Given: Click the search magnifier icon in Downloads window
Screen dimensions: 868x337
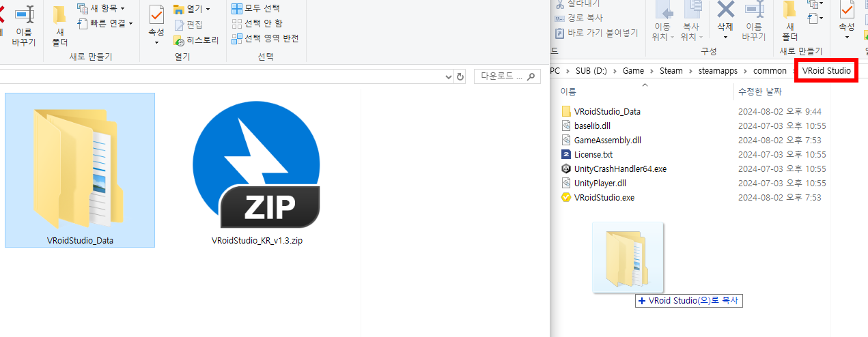Looking at the screenshot, I should pyautogui.click(x=532, y=76).
